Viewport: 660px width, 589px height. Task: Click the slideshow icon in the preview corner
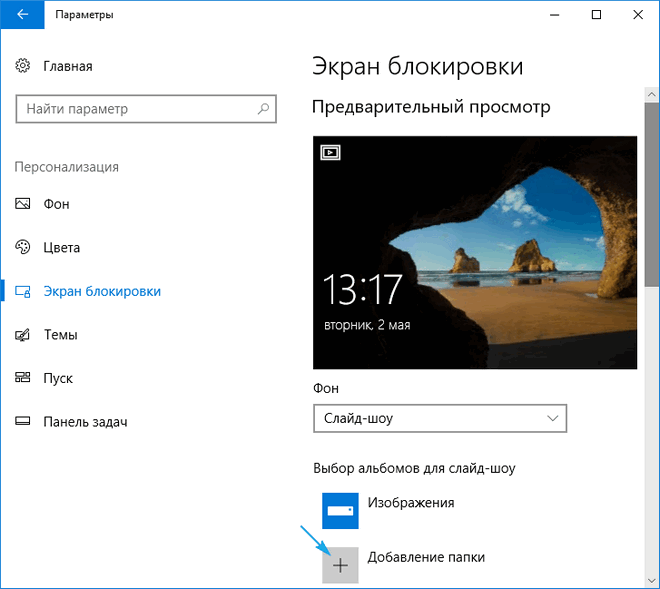330,152
